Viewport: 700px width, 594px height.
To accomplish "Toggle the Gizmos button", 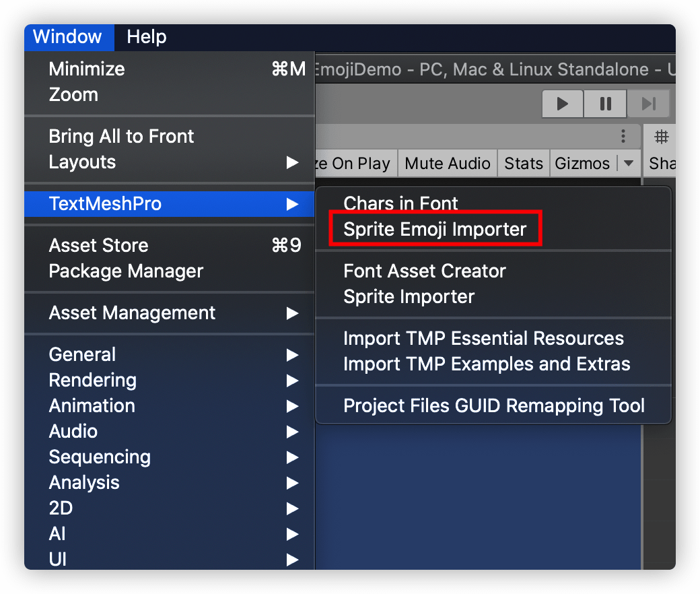I will pos(582,164).
